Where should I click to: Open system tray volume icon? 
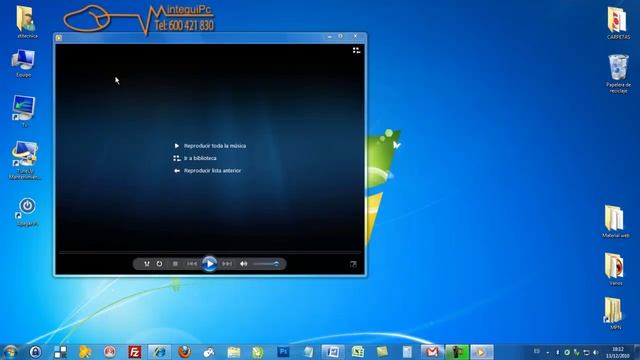point(596,352)
